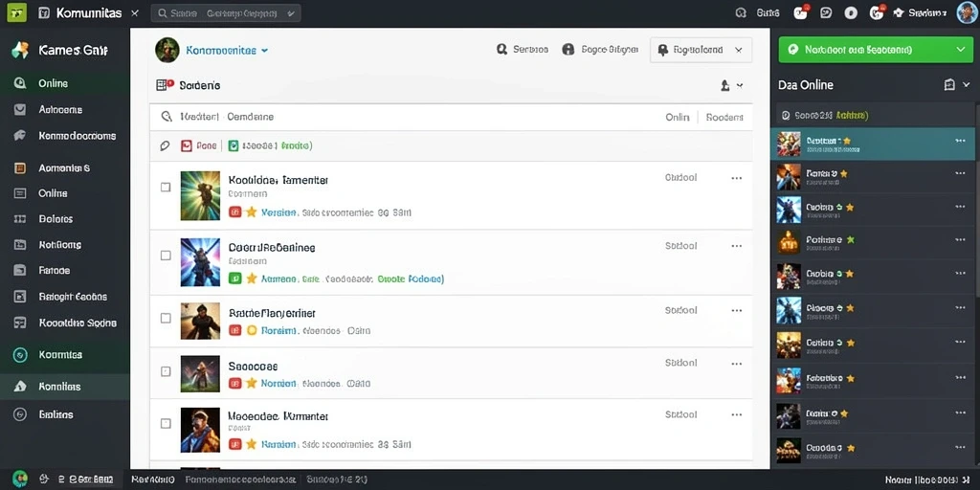Tick the checkbox for the Saooooes row
Image resolution: width=980 pixels, height=490 pixels.
point(166,371)
